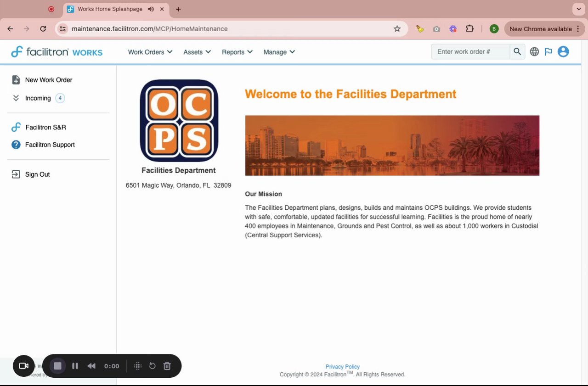Bookmark this page with star icon
588x386 pixels.
pyautogui.click(x=397, y=29)
